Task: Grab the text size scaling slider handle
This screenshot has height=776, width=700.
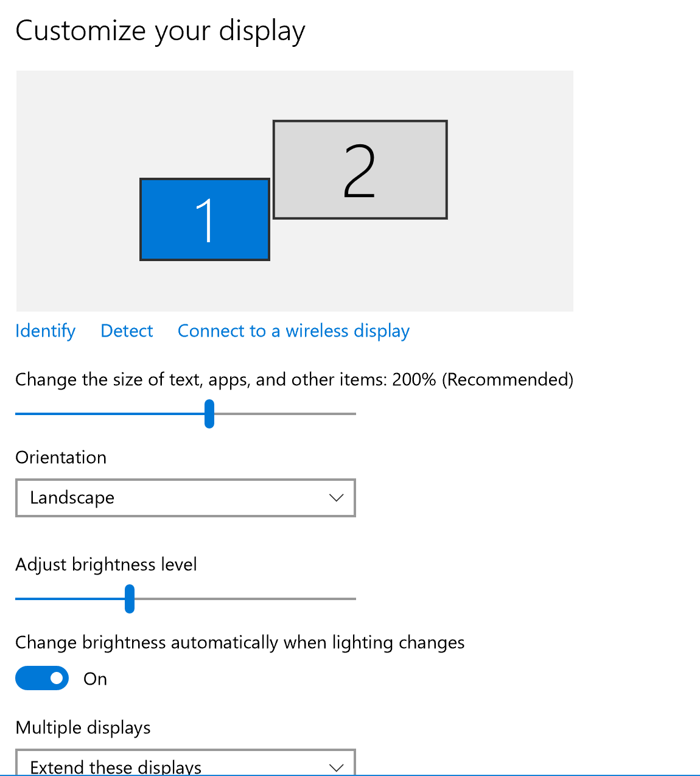Action: 209,414
